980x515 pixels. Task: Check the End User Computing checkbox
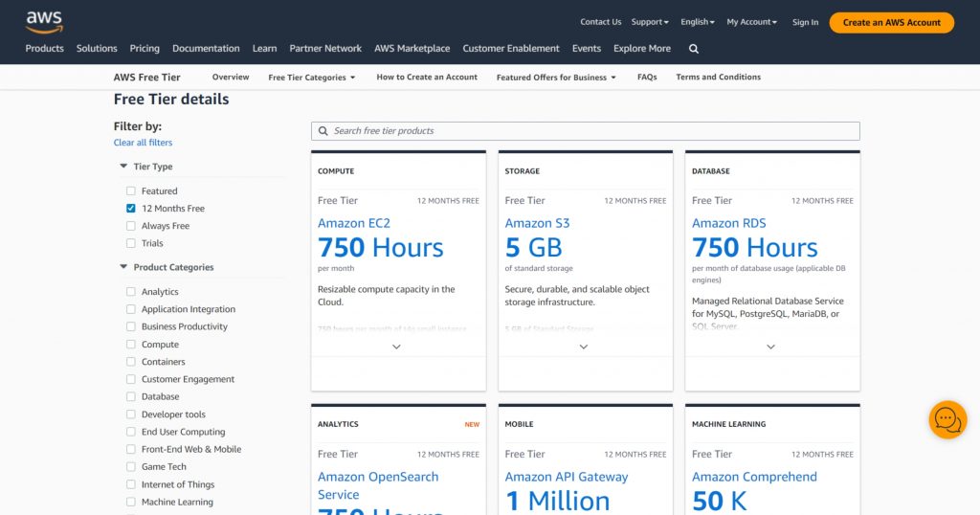(130, 432)
